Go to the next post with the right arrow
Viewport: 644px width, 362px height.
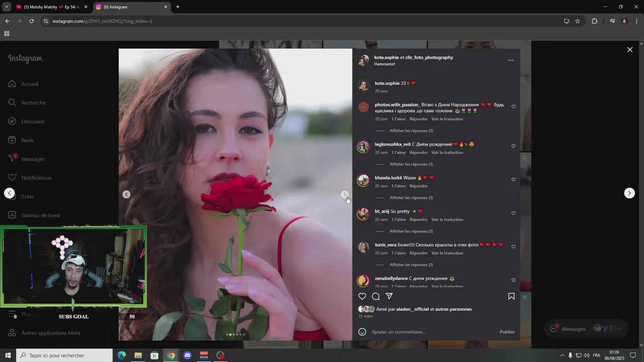point(629,193)
